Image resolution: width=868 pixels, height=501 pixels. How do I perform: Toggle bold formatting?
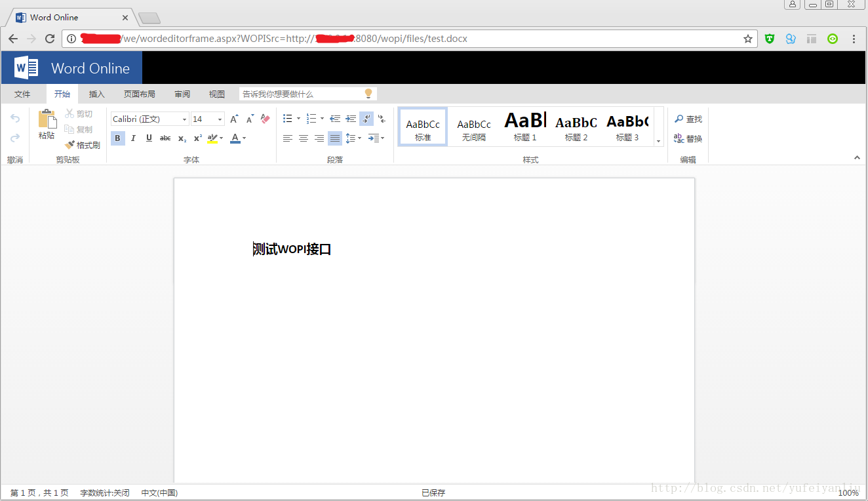[x=118, y=138]
